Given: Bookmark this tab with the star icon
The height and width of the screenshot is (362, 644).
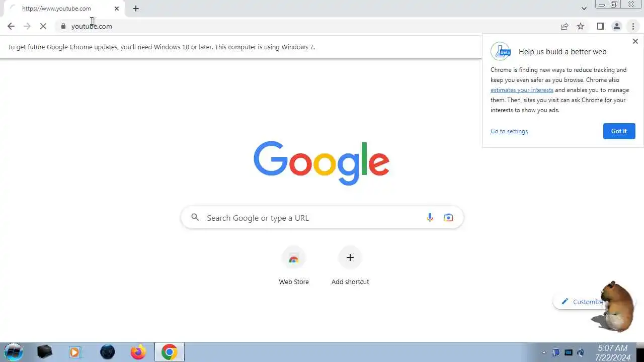Looking at the screenshot, I should [581, 26].
